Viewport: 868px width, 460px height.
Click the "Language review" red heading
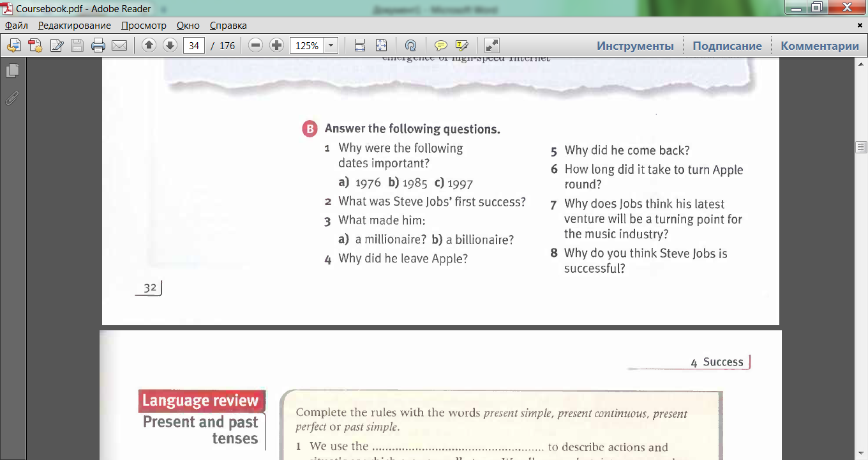(x=200, y=401)
